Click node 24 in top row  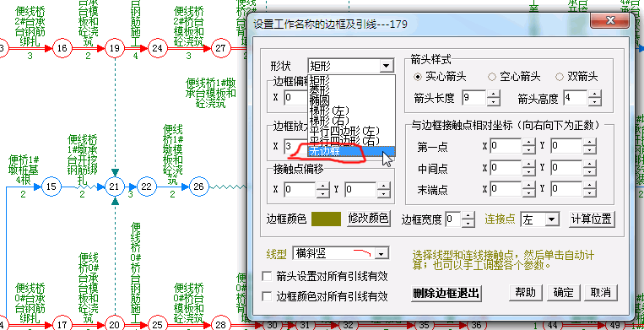[157, 48]
